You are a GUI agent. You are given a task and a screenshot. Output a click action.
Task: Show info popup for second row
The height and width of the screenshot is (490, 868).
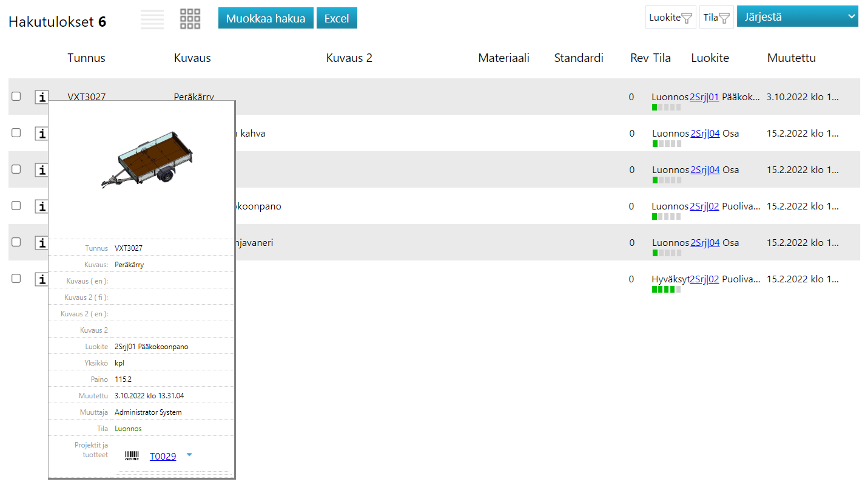coord(41,134)
